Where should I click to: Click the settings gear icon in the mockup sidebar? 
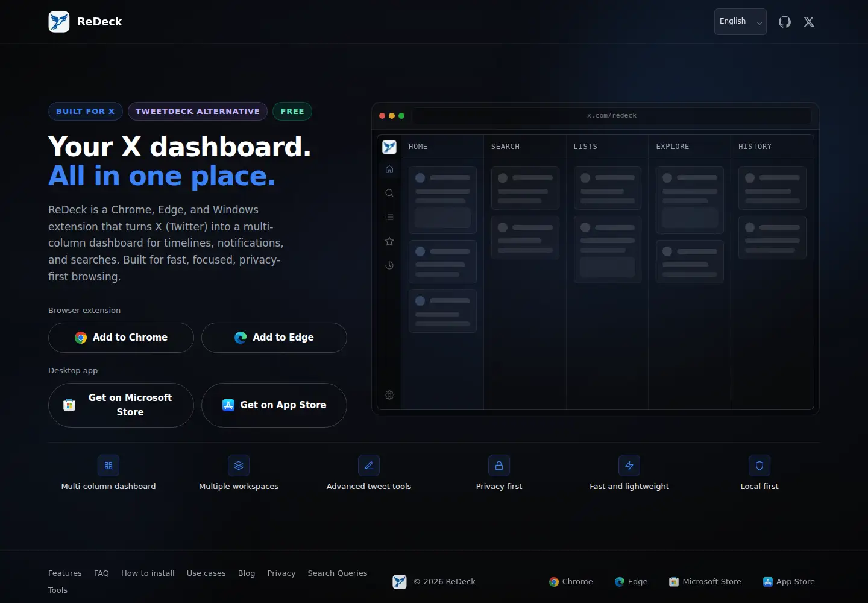click(389, 395)
